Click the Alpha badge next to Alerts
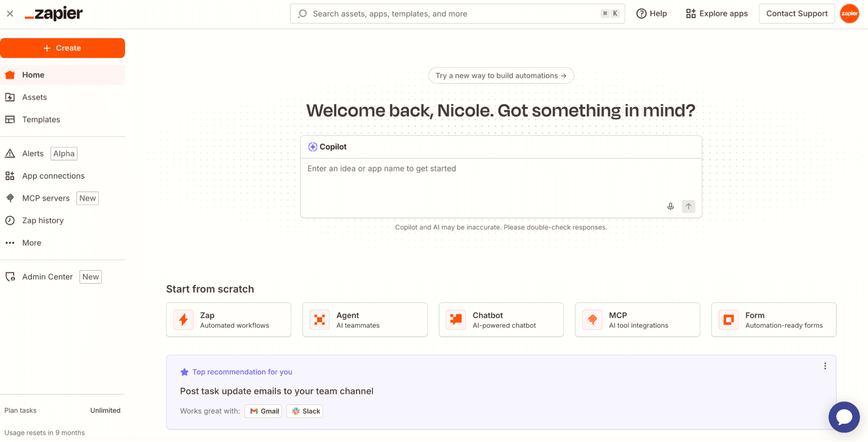Screen dimensions: 868x442 coord(64,154)
